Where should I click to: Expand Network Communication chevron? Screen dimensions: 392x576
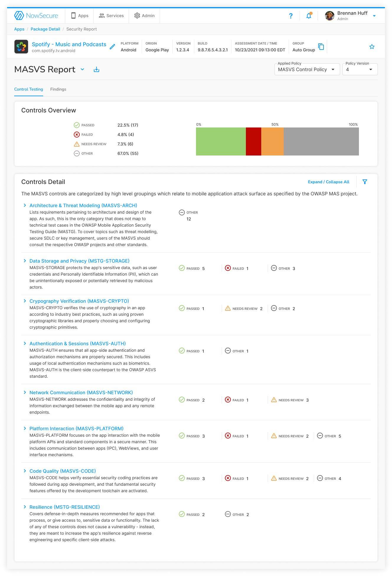pyautogui.click(x=25, y=392)
